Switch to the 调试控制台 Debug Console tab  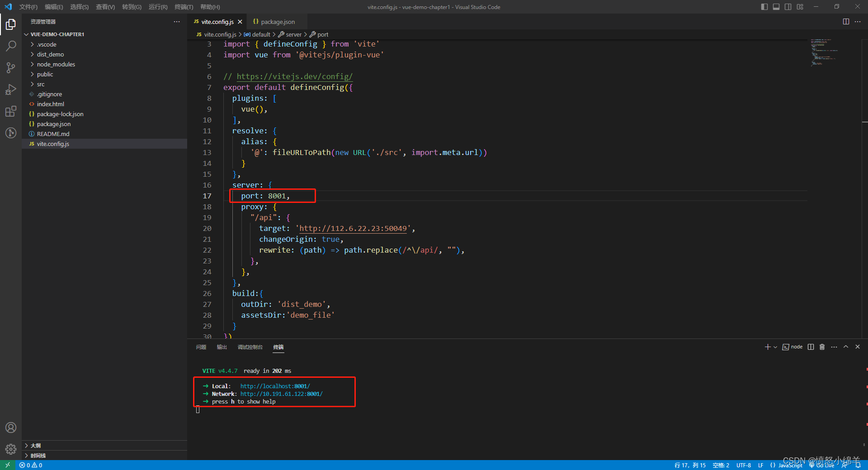pyautogui.click(x=250, y=347)
